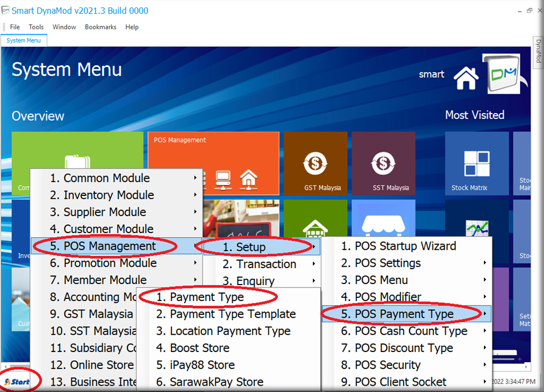The image size is (544, 392).
Task: Open the Bookmarks menu
Action: [101, 27]
